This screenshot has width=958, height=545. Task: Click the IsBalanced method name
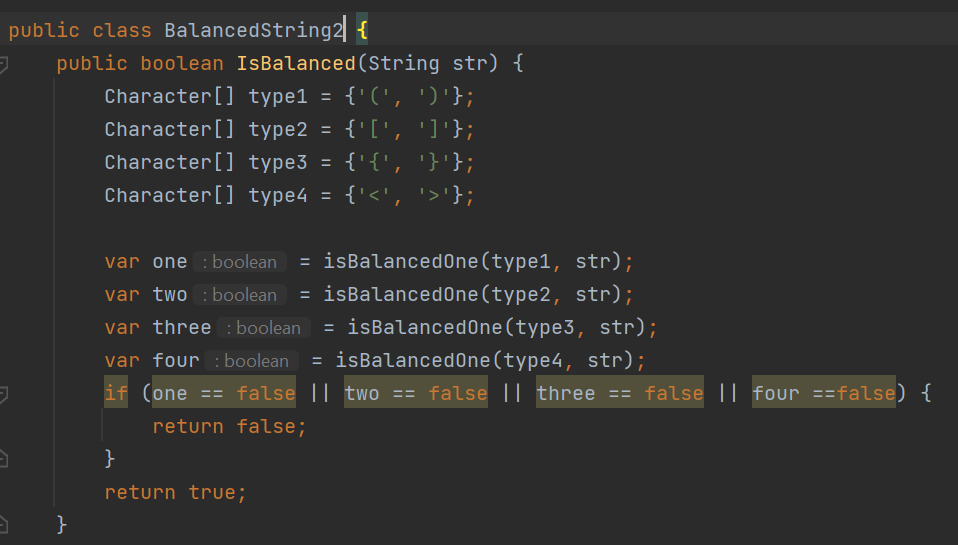296,64
